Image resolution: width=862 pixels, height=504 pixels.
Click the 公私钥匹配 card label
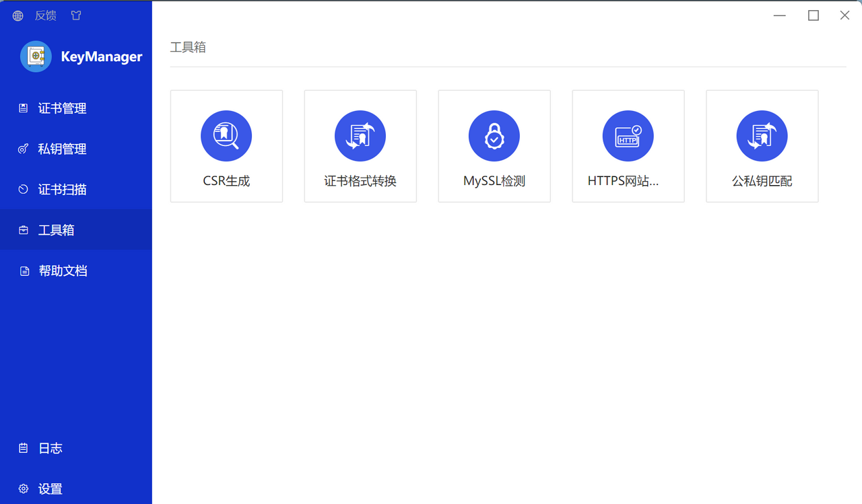762,181
